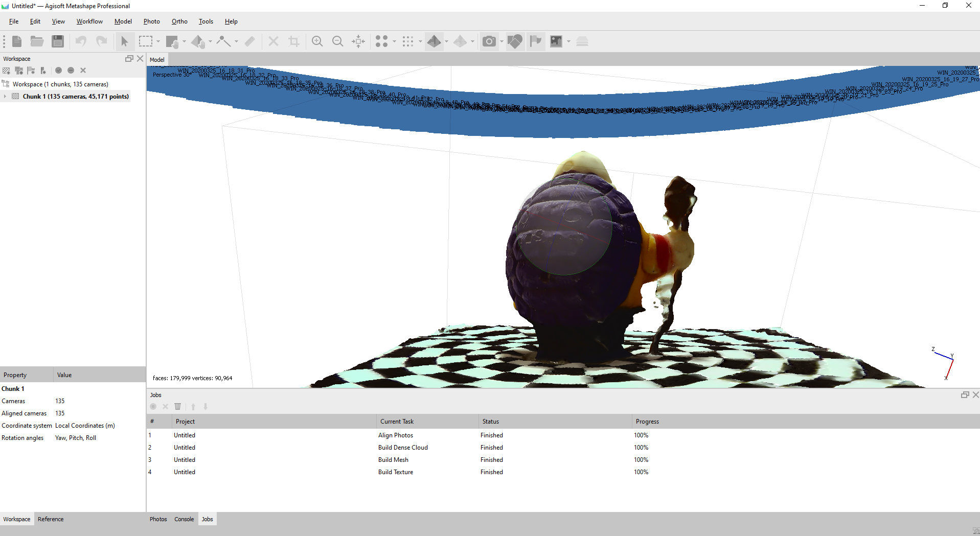This screenshot has width=980, height=536.
Task: Toggle Show Cameras in the toolbar
Action: tap(489, 41)
